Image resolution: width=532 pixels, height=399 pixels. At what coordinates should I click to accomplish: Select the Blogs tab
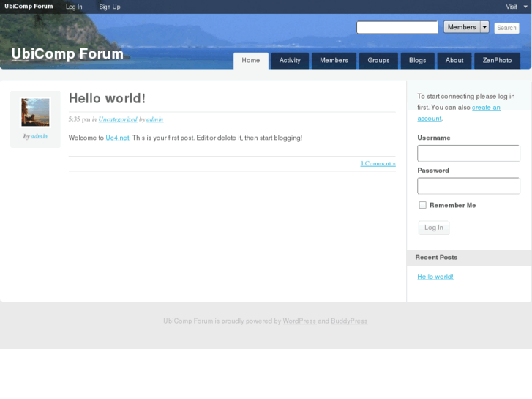pyautogui.click(x=417, y=61)
